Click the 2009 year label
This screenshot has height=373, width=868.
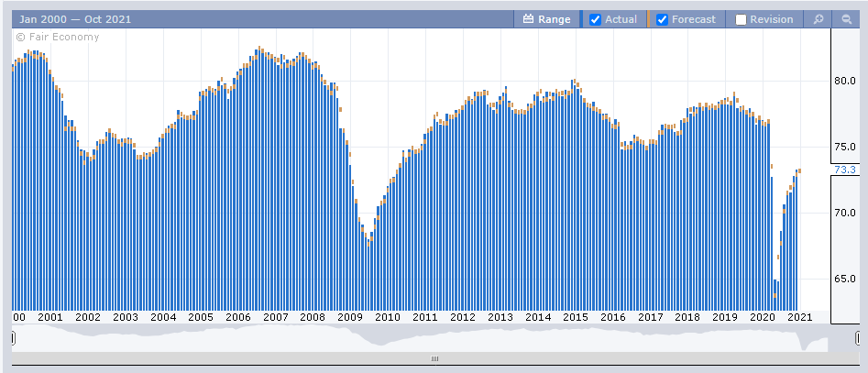pos(350,318)
